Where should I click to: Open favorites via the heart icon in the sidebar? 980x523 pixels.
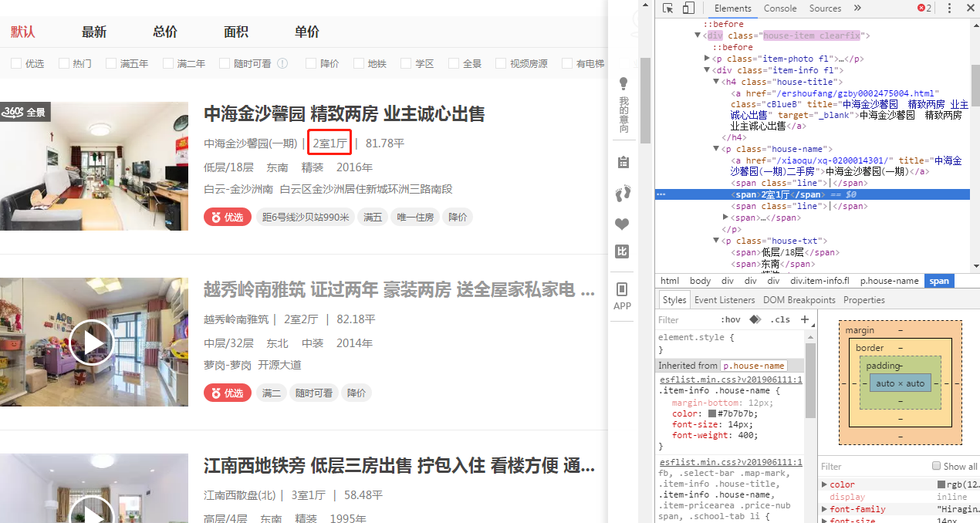[x=622, y=224]
